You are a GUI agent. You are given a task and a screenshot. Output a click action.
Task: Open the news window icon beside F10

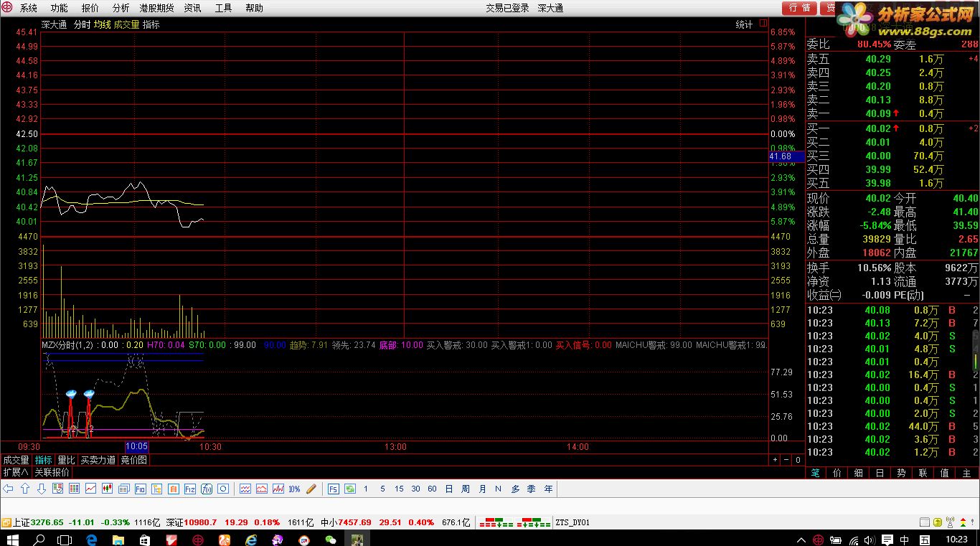pos(124,489)
